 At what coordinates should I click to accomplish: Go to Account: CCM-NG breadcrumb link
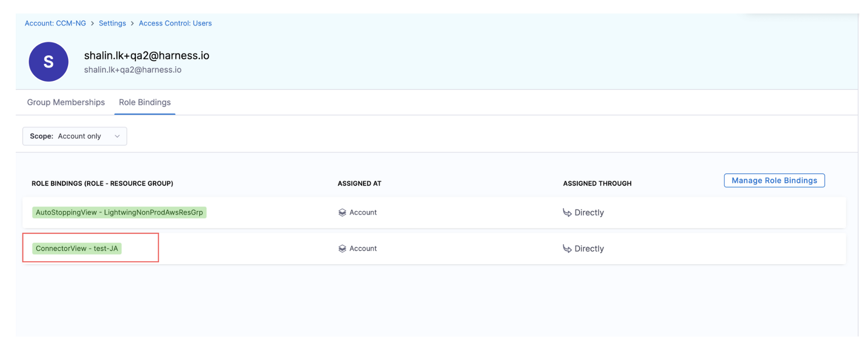click(55, 23)
